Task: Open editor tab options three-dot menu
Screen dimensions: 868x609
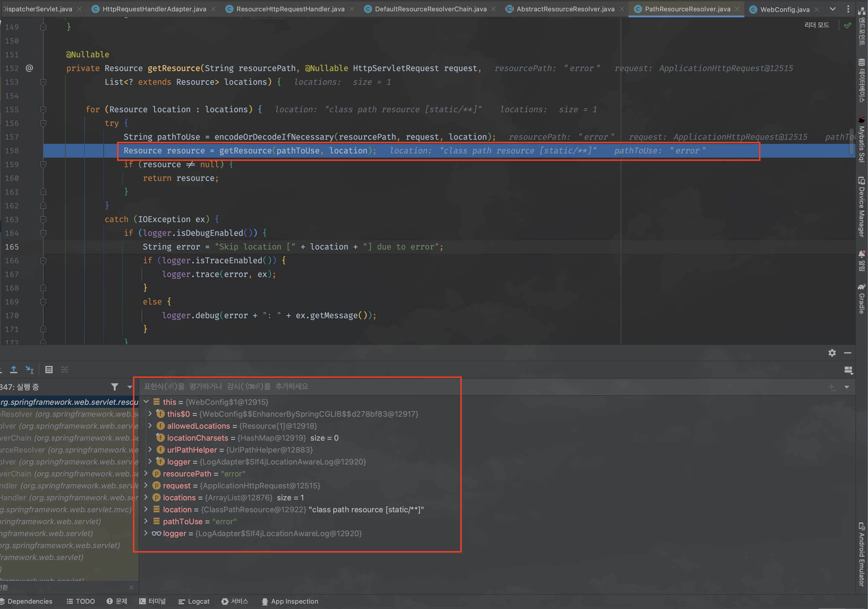Action: click(848, 9)
